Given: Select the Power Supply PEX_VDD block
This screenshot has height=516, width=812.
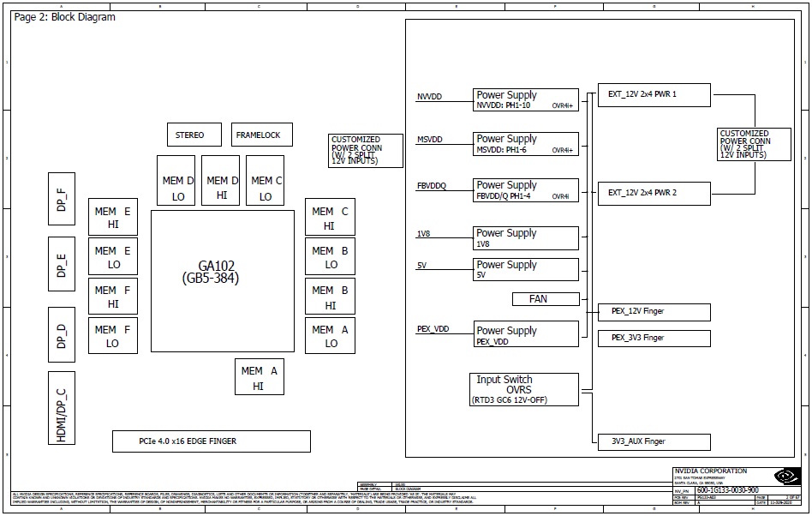Looking at the screenshot, I should pos(526,334).
